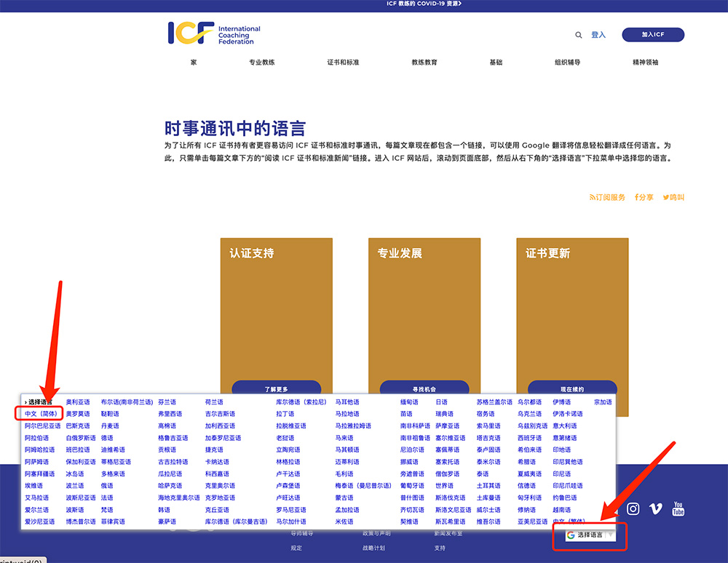Screen dimensions: 728x563
Task: Open the YouTube icon in footer
Action: point(678,508)
